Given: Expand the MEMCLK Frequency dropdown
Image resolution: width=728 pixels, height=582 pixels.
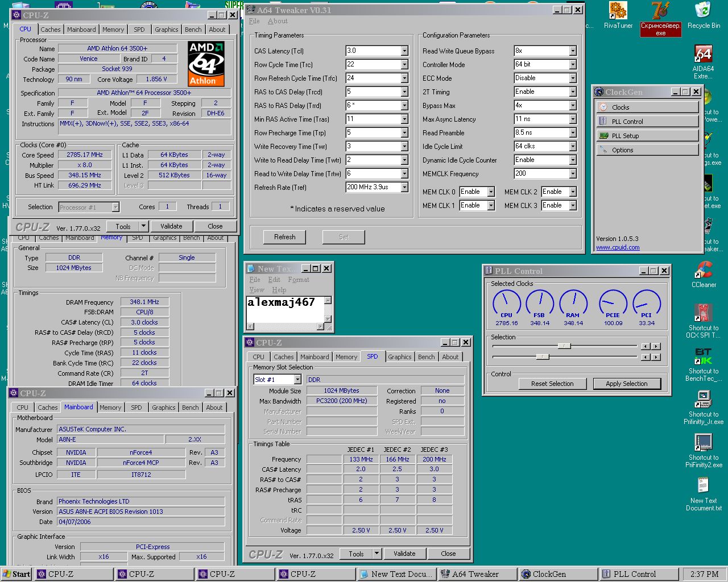Looking at the screenshot, I should 573,173.
